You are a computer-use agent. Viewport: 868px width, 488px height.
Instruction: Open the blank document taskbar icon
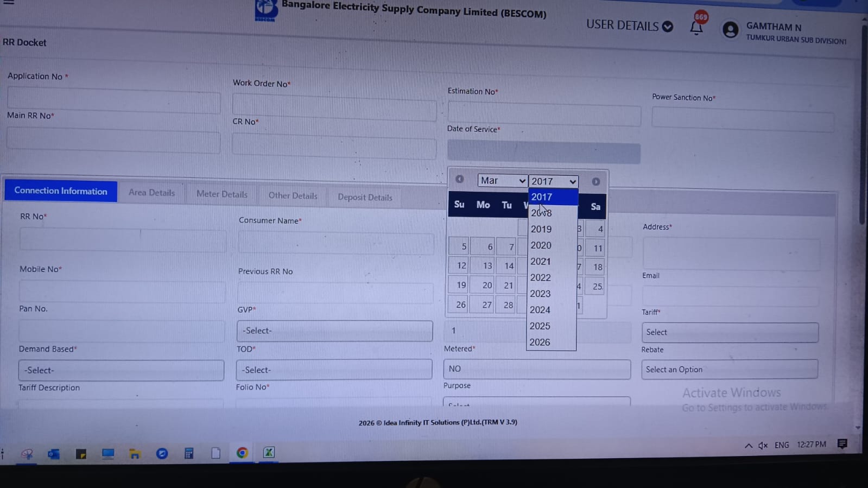pos(216,453)
